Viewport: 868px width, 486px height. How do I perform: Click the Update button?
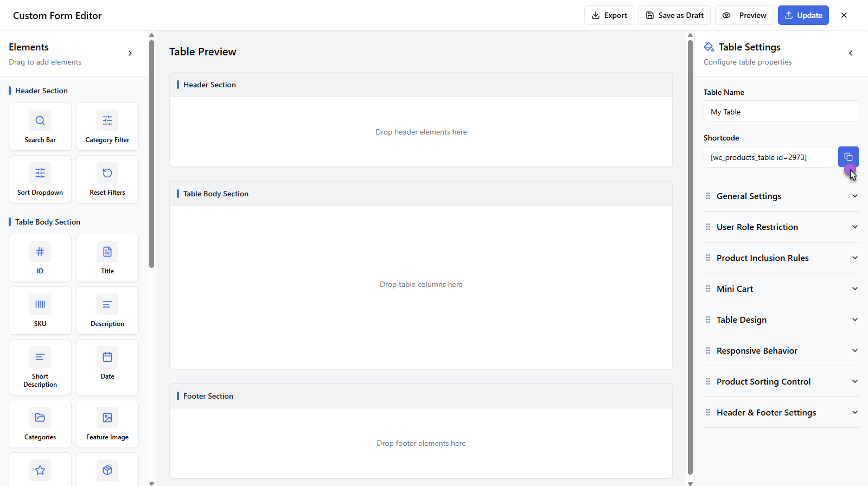(x=803, y=15)
